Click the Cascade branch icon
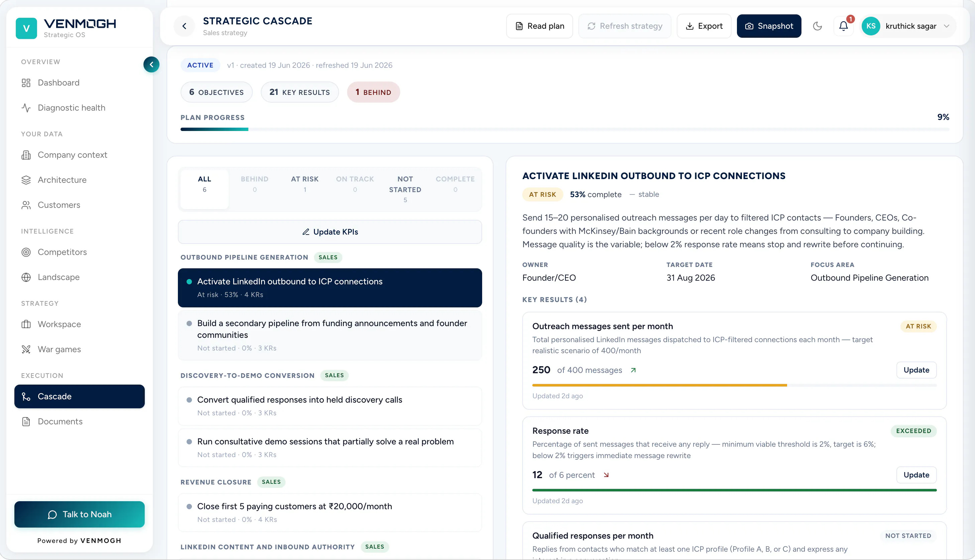Screen dimensions: 975x560 coord(26,397)
